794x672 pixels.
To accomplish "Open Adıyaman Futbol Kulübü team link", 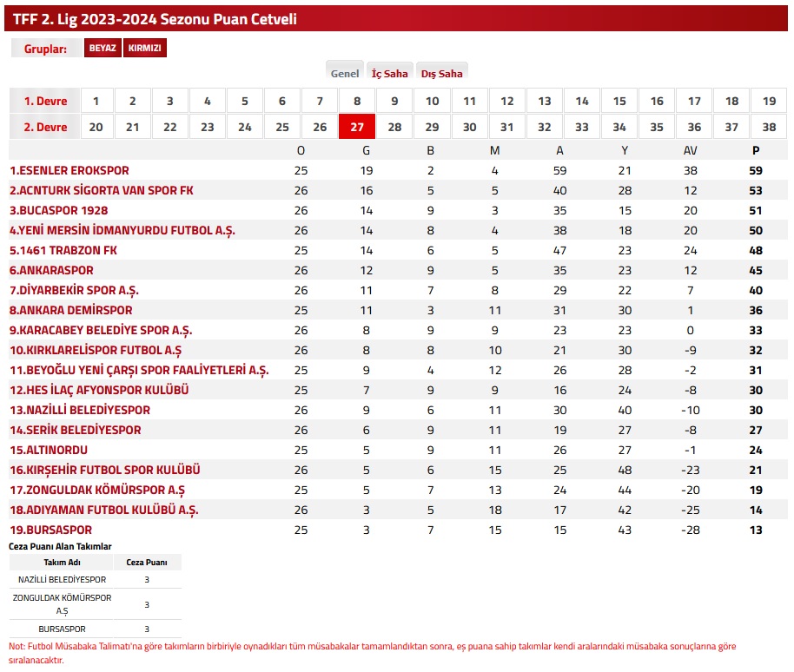I will pyautogui.click(x=103, y=510).
